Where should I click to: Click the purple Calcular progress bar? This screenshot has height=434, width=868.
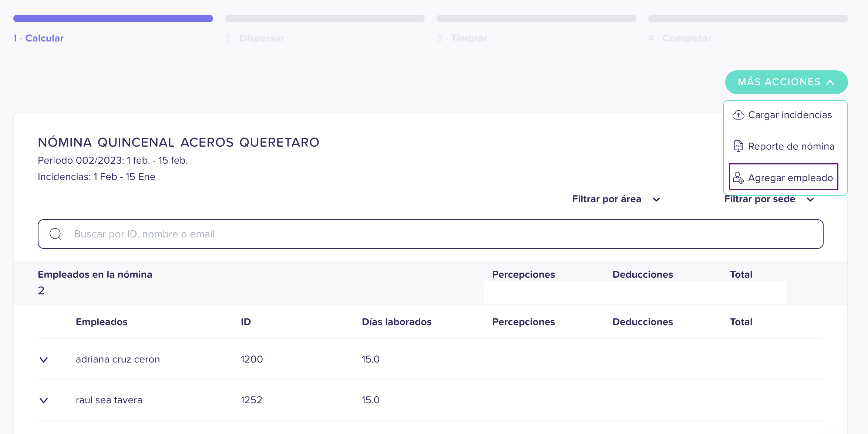113,19
